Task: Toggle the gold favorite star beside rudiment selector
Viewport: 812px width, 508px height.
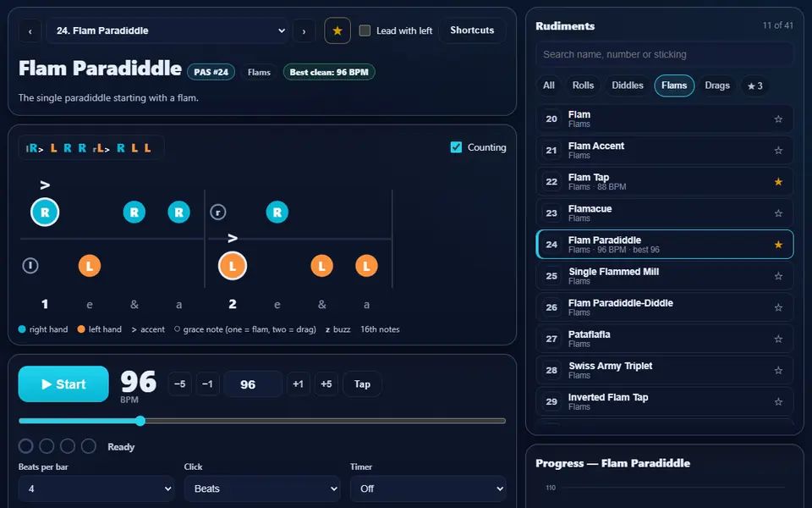Action: pyautogui.click(x=337, y=30)
